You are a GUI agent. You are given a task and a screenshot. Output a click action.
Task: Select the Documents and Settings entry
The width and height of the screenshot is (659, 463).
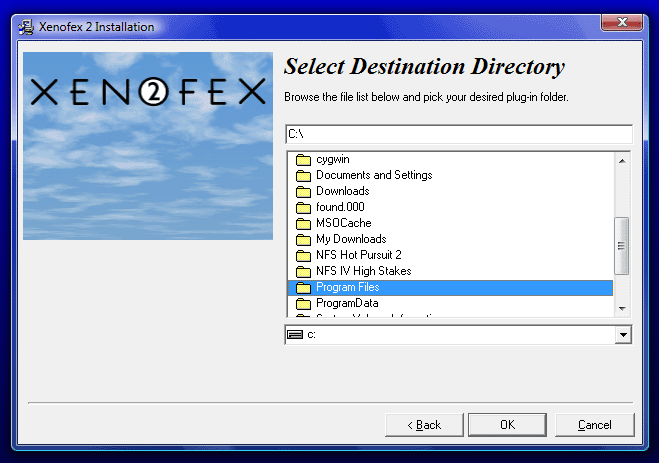(374, 175)
